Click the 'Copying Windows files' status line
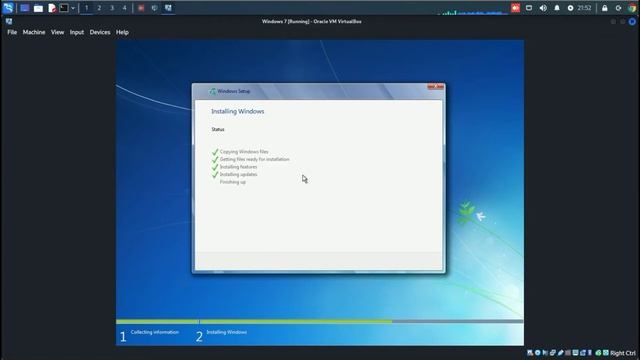 coord(244,151)
